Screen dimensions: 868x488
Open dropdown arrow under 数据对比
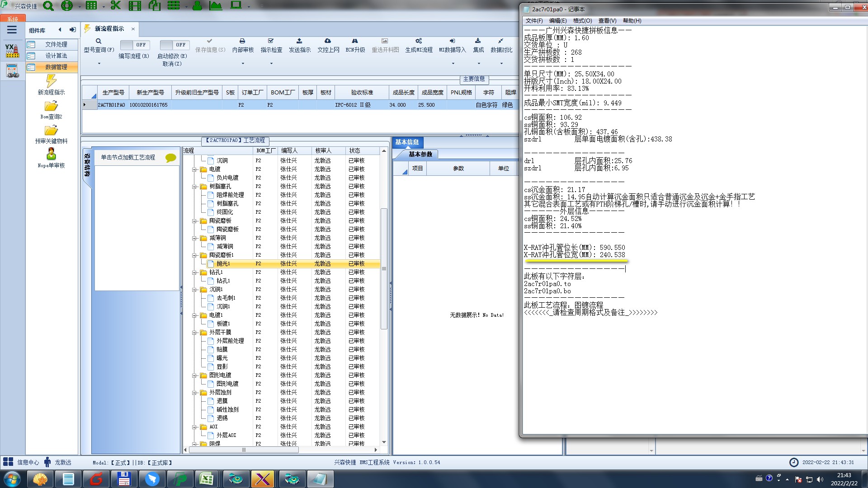pyautogui.click(x=501, y=64)
